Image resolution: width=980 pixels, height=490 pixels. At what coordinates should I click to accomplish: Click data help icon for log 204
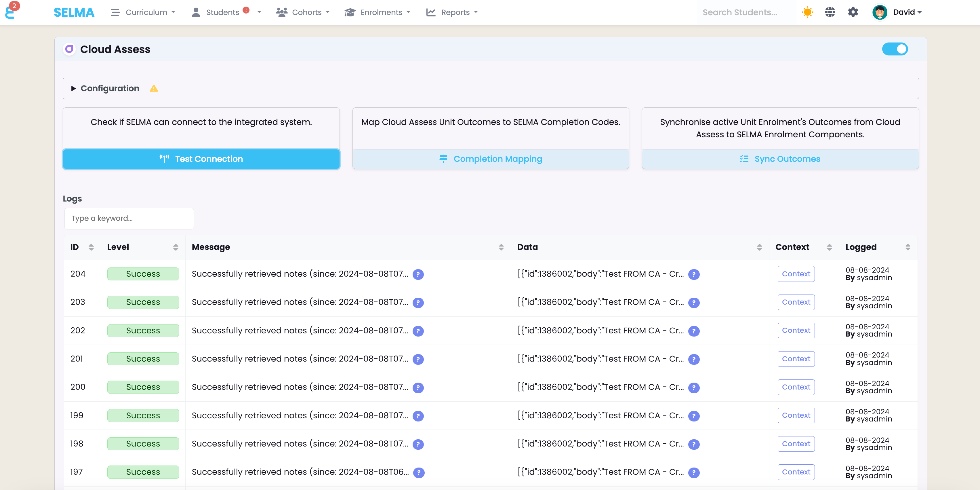click(693, 274)
